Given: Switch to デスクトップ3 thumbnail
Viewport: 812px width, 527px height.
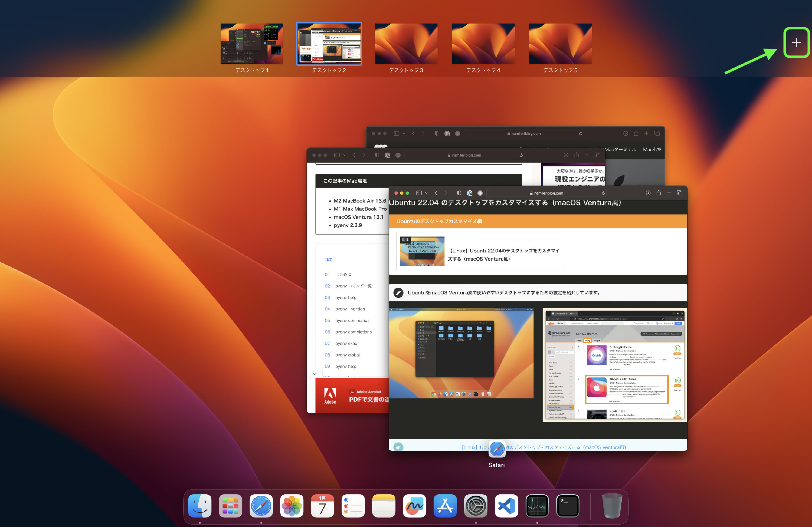Looking at the screenshot, I should tap(406, 44).
